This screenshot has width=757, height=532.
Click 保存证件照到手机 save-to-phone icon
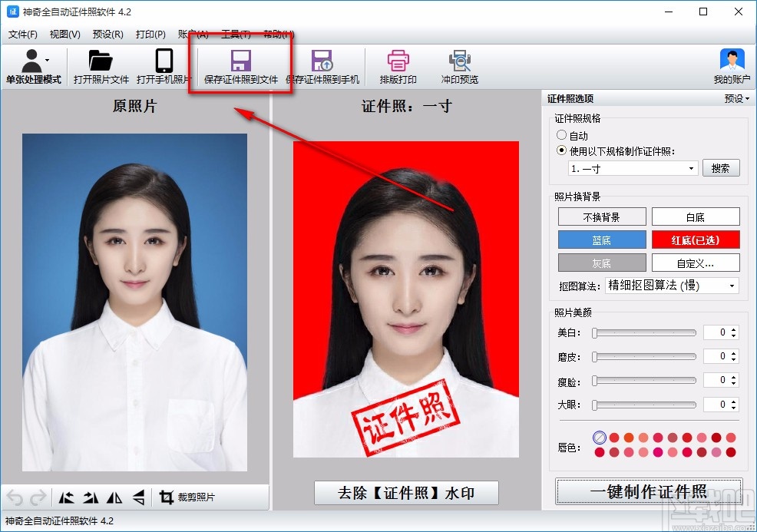click(322, 61)
